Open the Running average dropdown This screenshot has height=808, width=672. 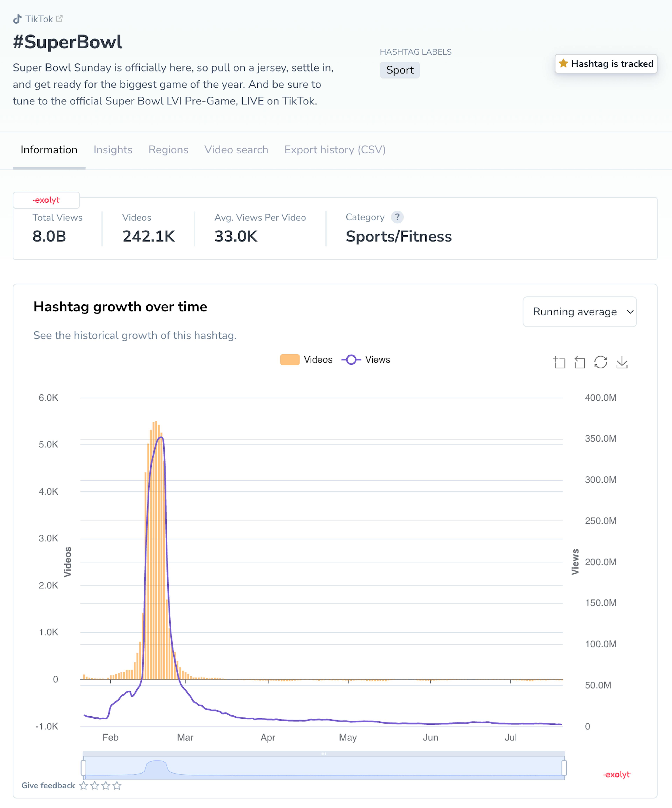pyautogui.click(x=579, y=312)
